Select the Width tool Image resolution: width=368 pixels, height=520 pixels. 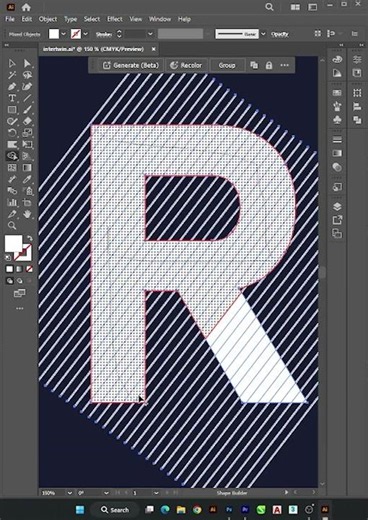pyautogui.click(x=12, y=144)
